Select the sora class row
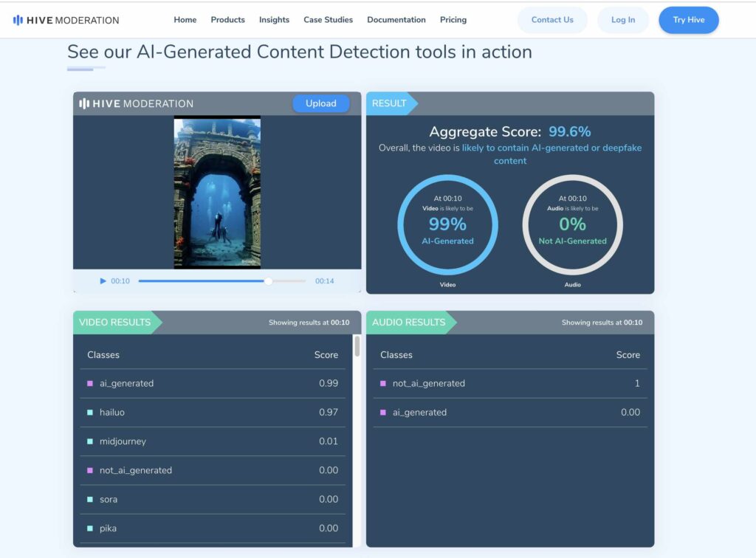 click(x=213, y=499)
